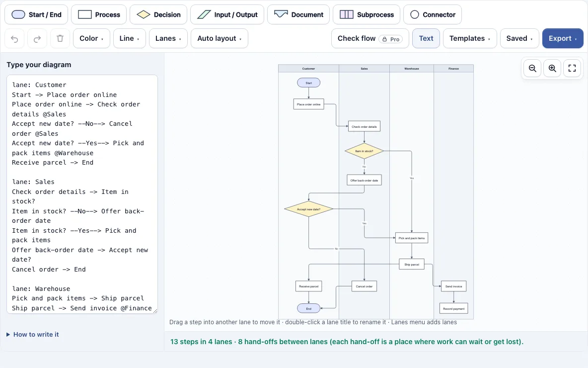
Task: Click inside the diagram text editor
Action: (82, 194)
